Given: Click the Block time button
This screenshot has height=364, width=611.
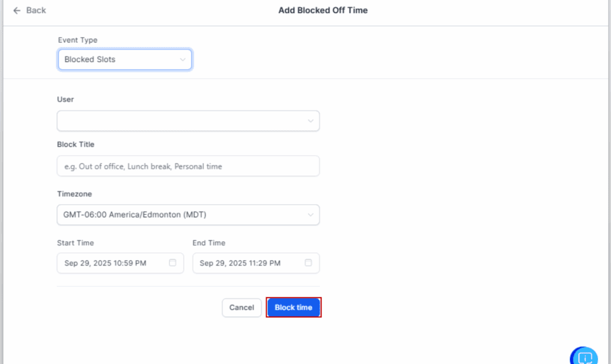Looking at the screenshot, I should click(x=294, y=307).
